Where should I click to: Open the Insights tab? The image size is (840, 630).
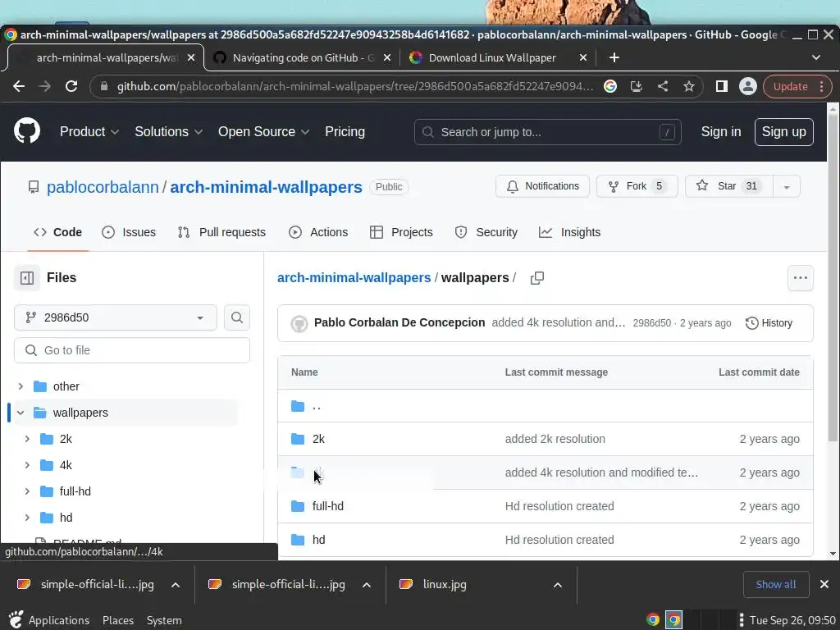[569, 232]
